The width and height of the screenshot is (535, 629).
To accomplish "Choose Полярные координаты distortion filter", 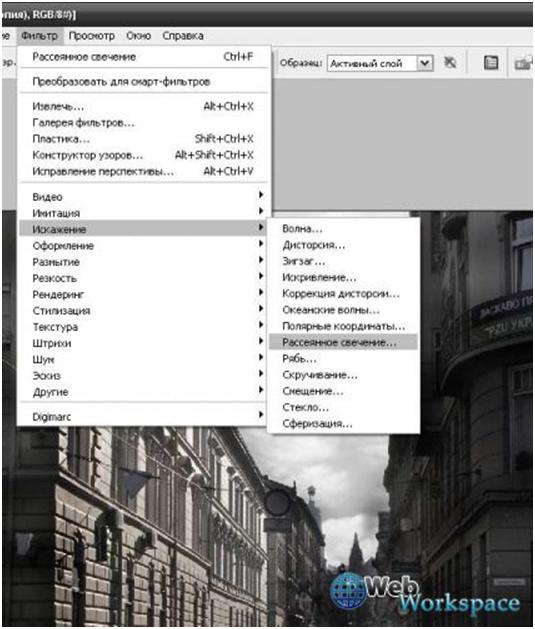I will tap(343, 326).
